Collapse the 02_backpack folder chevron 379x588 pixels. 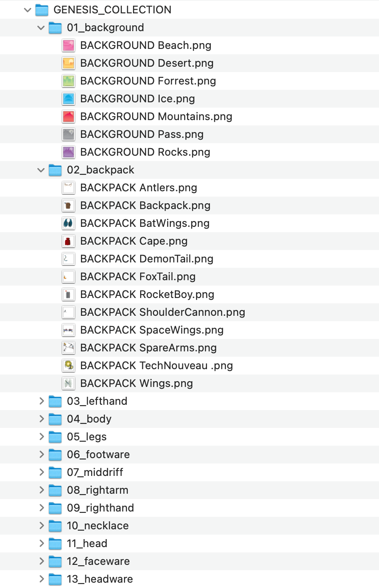(x=41, y=170)
